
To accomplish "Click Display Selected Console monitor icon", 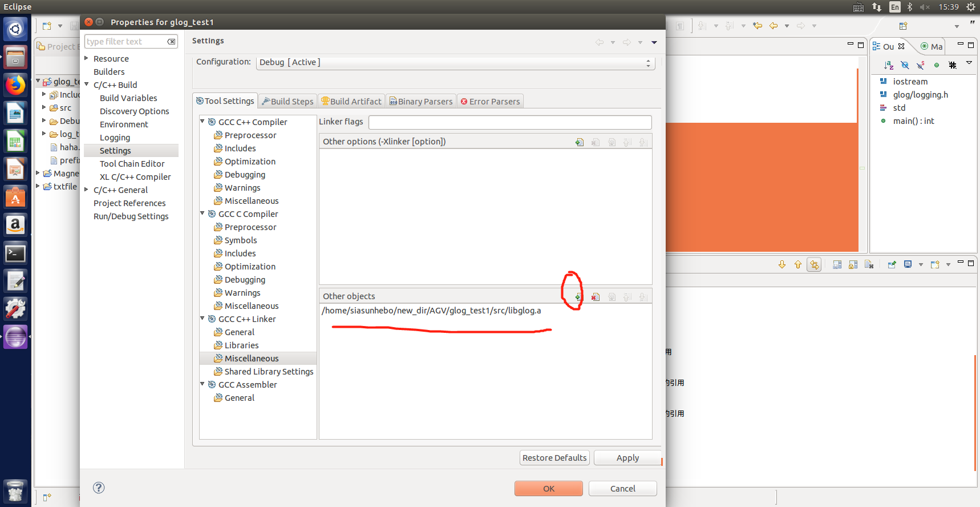I will coord(908,264).
